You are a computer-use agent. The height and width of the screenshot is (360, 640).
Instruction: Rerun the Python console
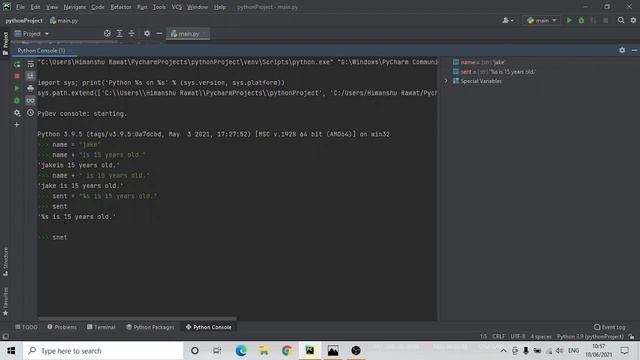coord(17,64)
